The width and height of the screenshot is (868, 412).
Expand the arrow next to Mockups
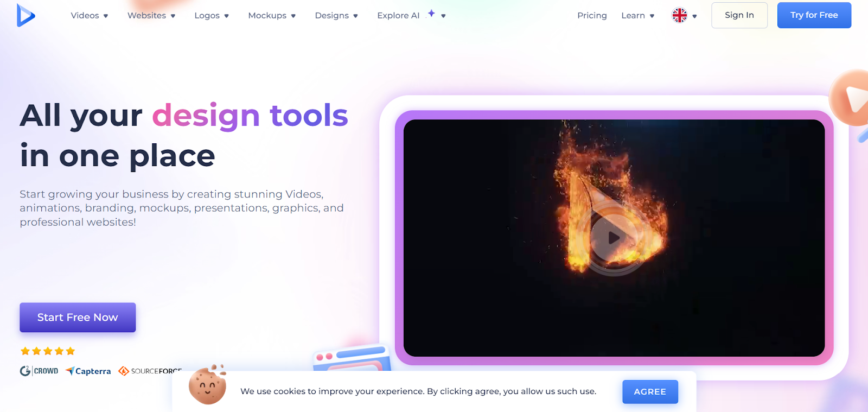point(293,16)
